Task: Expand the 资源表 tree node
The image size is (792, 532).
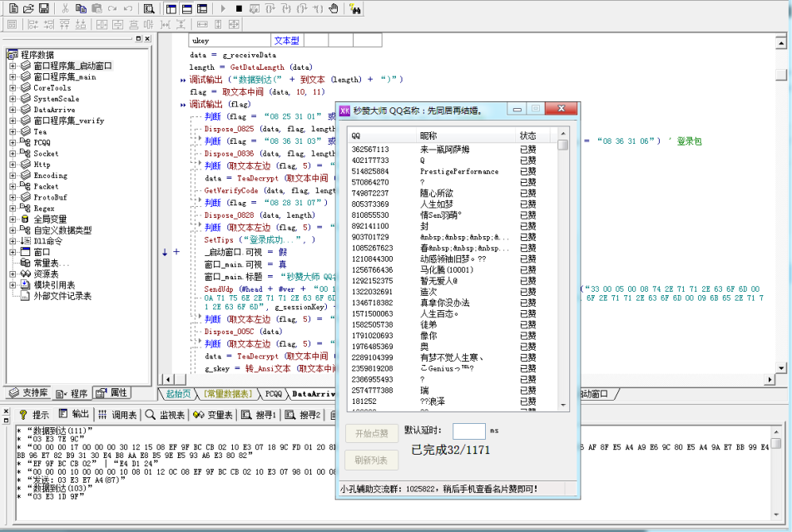Action: click(x=12, y=274)
